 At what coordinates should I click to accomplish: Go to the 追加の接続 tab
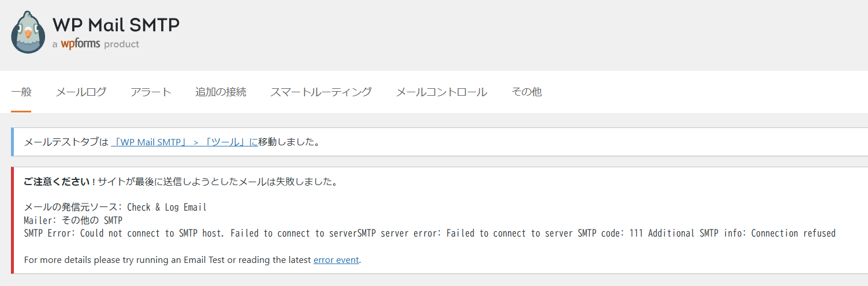(221, 92)
